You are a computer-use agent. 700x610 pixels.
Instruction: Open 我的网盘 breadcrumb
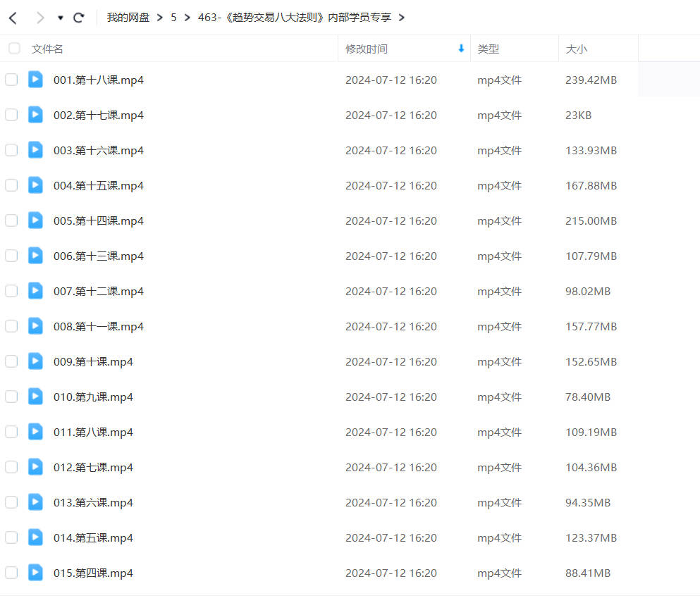pyautogui.click(x=128, y=18)
